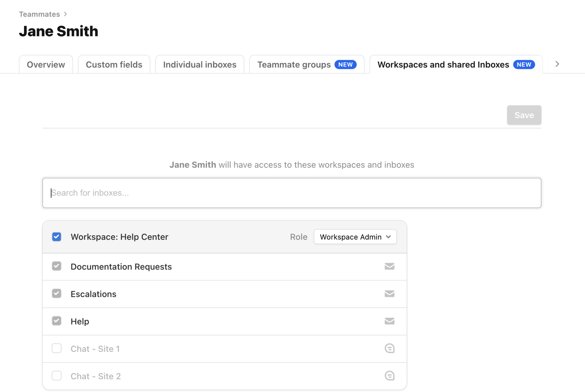Enable the Chat - Site 2 checkbox

pos(57,376)
